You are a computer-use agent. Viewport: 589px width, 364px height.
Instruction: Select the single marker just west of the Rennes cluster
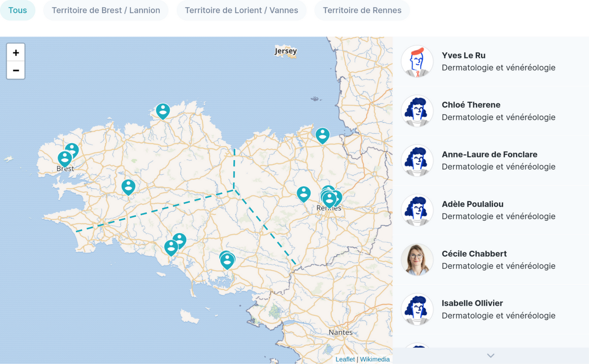point(304,194)
